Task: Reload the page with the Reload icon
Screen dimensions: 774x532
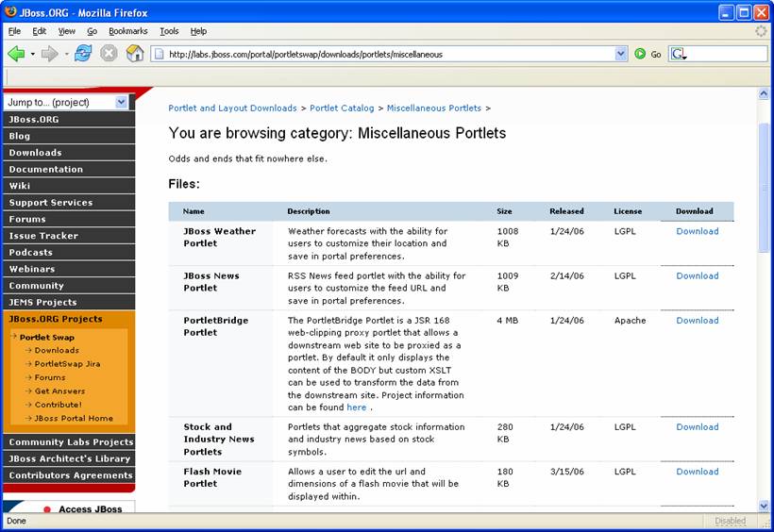Action: point(83,53)
